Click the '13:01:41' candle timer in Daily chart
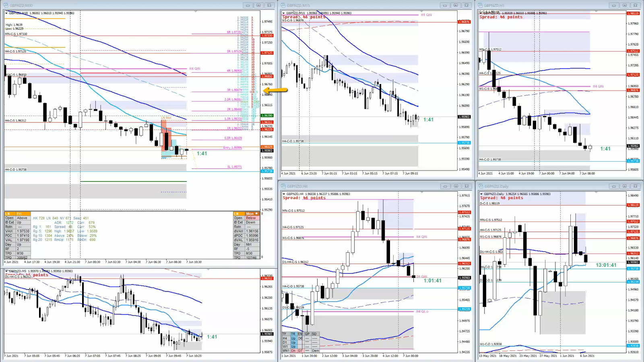 pyautogui.click(x=606, y=265)
